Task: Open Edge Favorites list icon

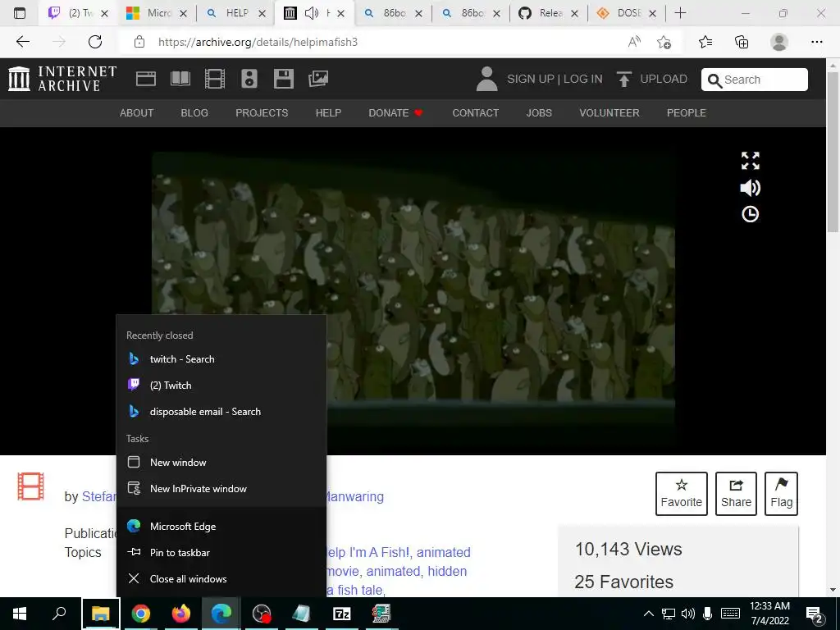Action: click(705, 42)
